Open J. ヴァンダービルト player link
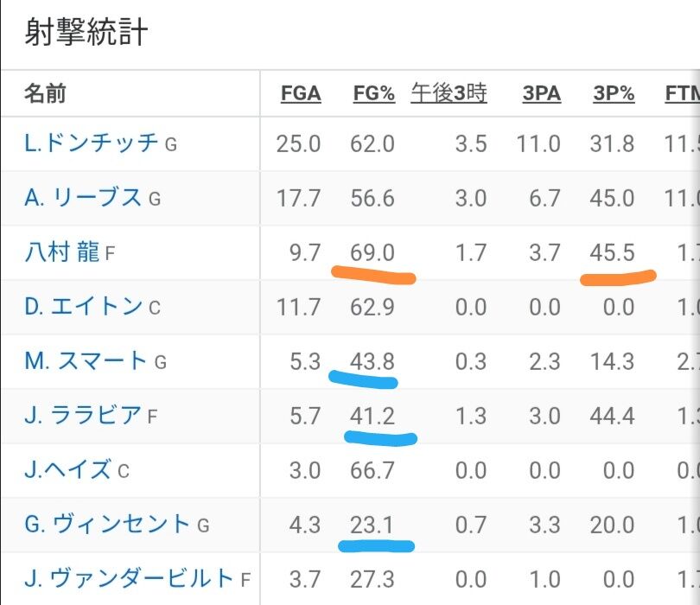 [x=129, y=579]
